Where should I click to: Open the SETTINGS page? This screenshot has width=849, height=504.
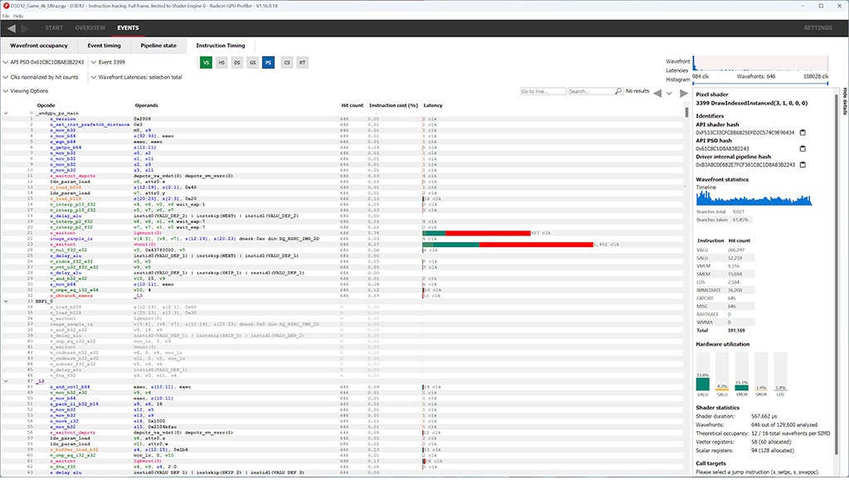click(817, 28)
